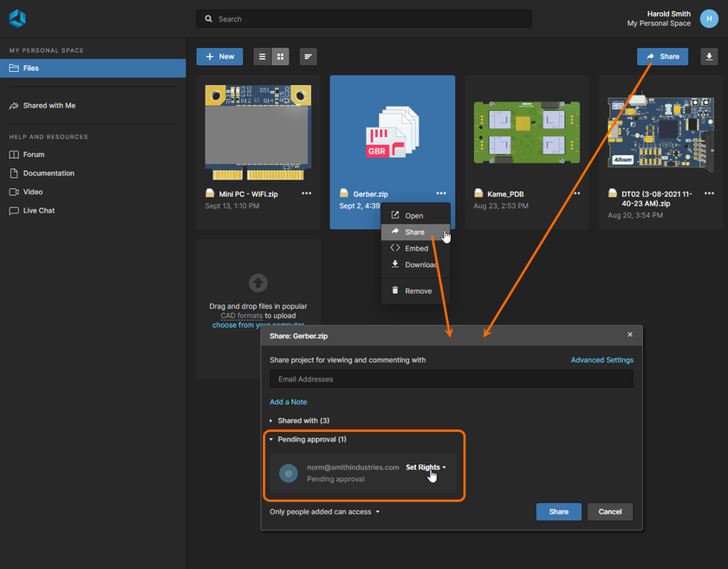The image size is (728, 569).
Task: Select the Shared with Me sidebar icon
Action: tap(11, 105)
